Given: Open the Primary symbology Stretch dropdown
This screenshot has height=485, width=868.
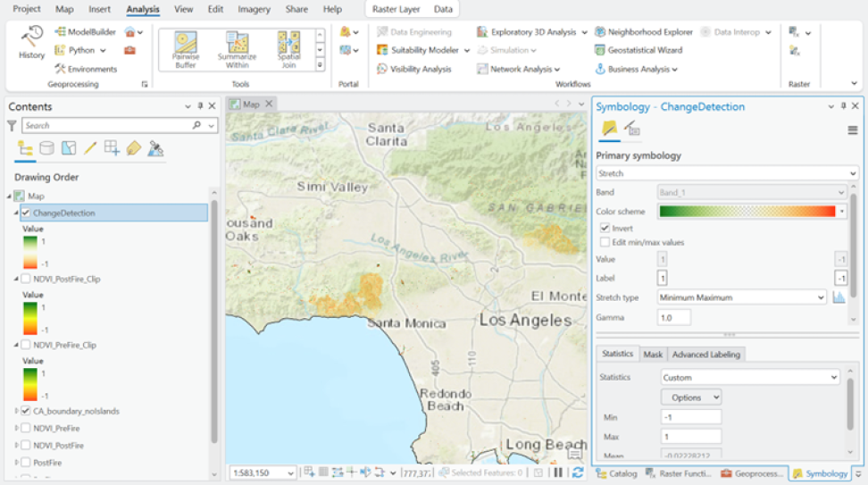Looking at the screenshot, I should pos(727,174).
